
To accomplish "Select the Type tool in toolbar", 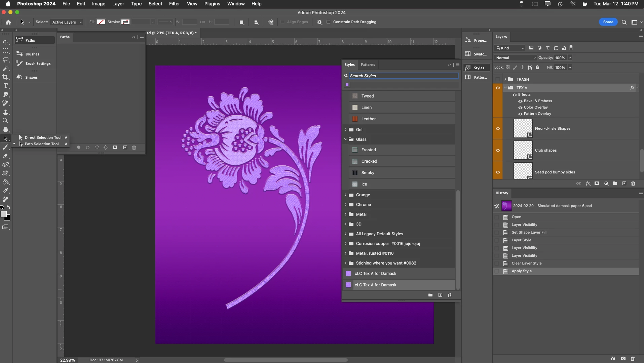I will click(x=5, y=86).
